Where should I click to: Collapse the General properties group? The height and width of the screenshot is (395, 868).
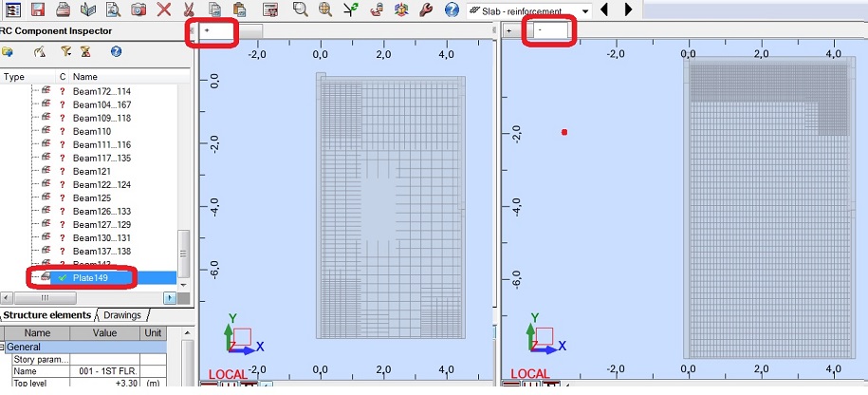3,348
